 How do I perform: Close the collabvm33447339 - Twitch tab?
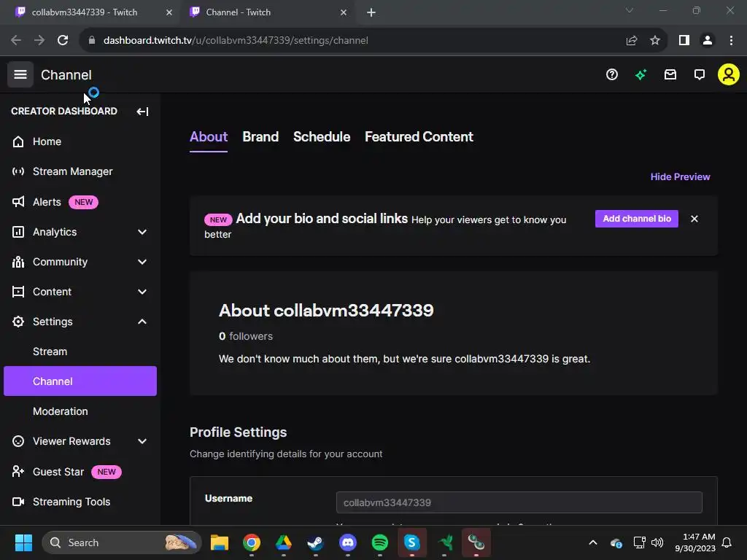169,12
